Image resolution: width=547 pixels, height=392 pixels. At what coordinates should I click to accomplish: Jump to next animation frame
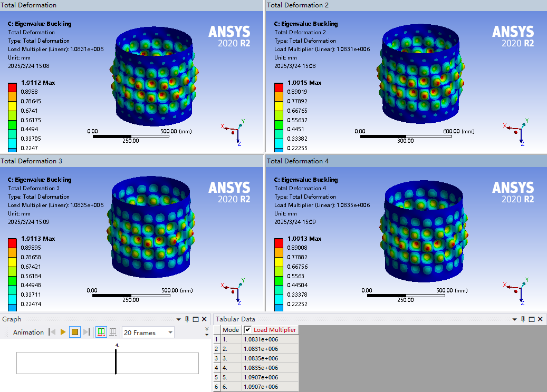pos(87,332)
